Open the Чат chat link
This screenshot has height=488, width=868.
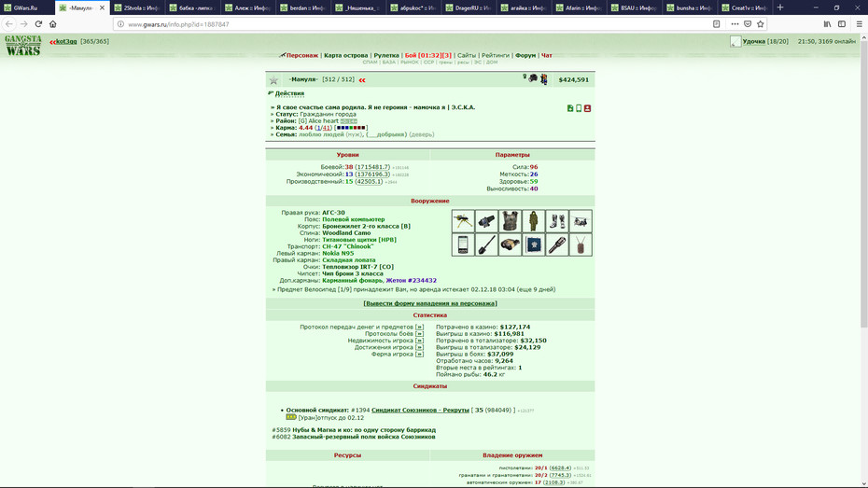(546, 55)
